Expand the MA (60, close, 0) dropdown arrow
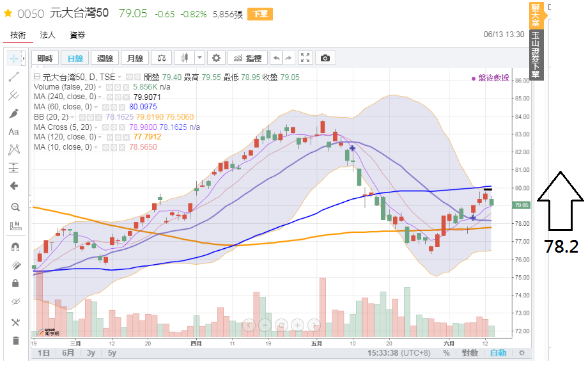Image resolution: width=588 pixels, height=371 pixels. [96, 107]
